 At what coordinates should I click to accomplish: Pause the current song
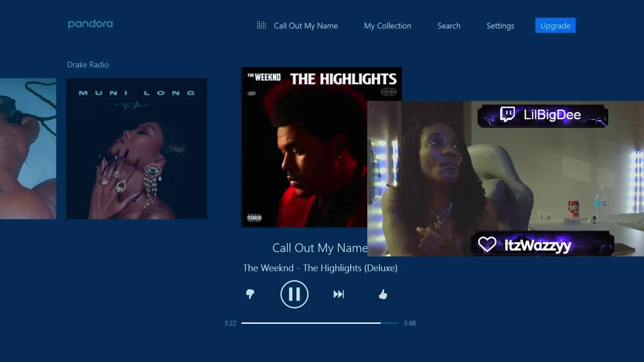click(294, 294)
